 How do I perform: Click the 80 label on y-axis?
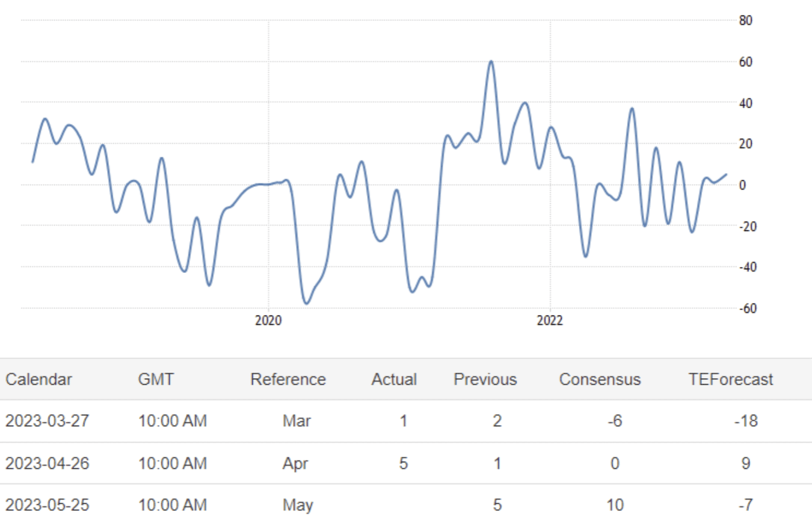(746, 20)
